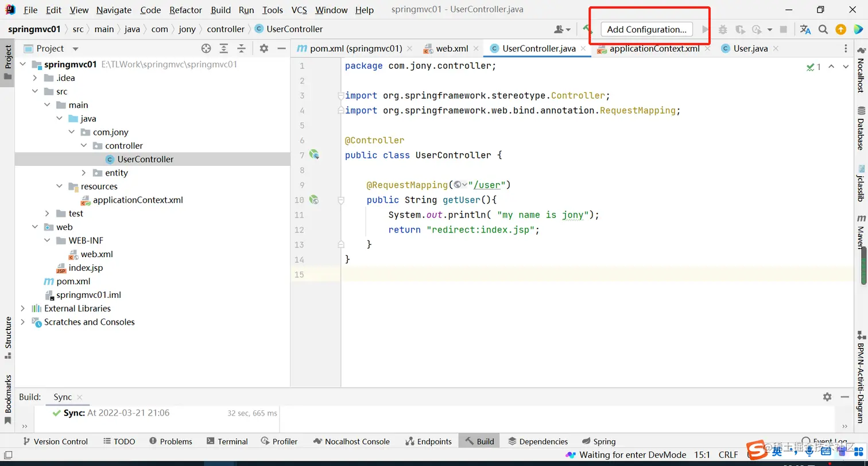Open Spring tool window

(599, 441)
